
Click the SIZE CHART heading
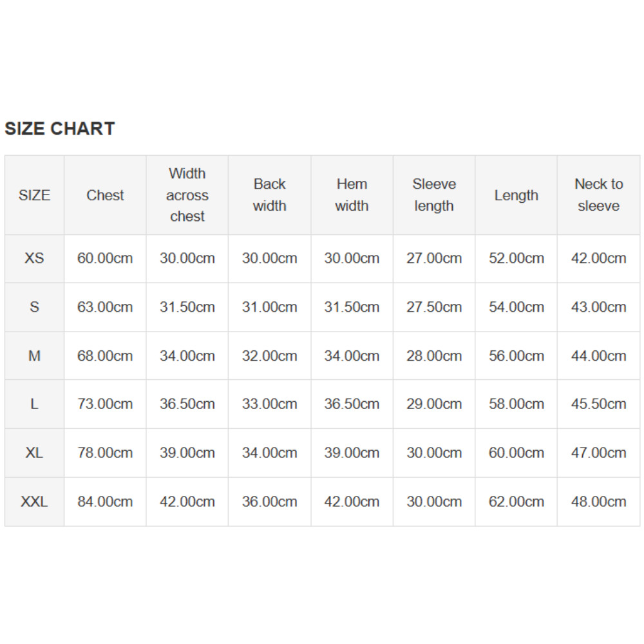[60, 129]
